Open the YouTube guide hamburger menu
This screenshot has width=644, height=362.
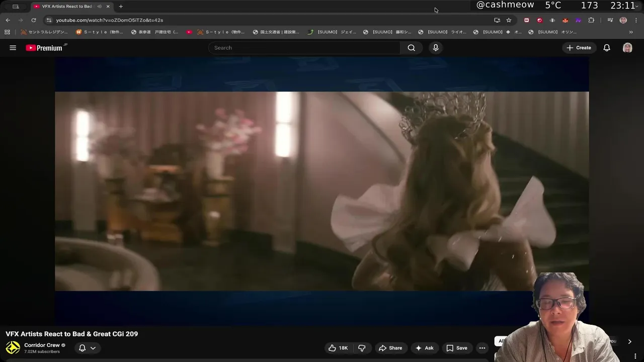tap(13, 48)
